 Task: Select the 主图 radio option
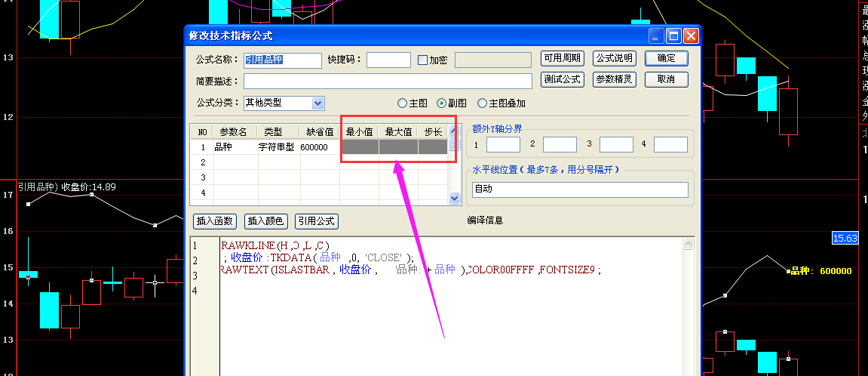(x=403, y=103)
